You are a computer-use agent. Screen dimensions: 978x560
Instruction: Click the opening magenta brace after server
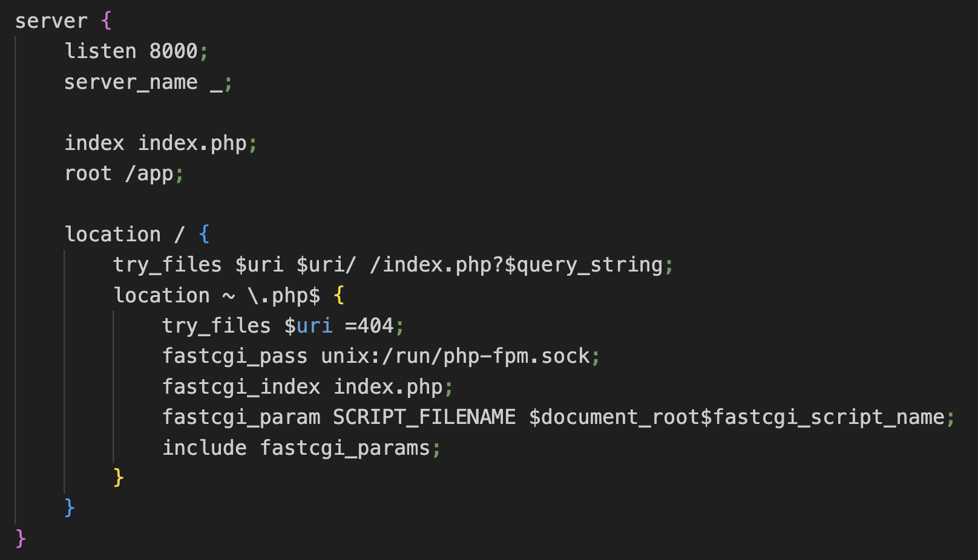point(107,21)
